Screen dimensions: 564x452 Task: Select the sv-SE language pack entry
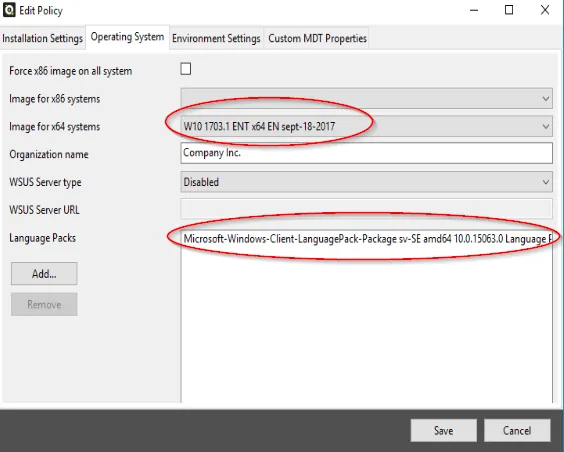(x=367, y=239)
